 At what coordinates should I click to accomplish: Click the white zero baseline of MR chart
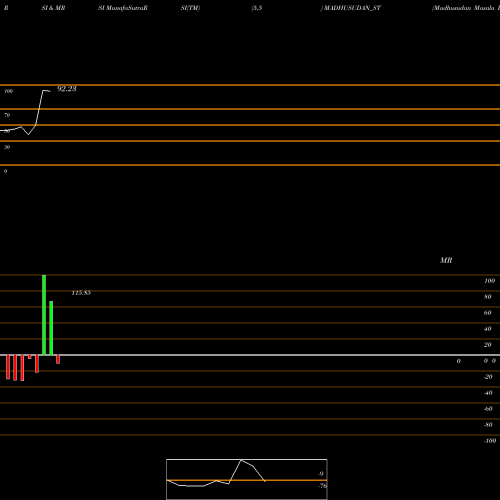pyautogui.click(x=250, y=355)
